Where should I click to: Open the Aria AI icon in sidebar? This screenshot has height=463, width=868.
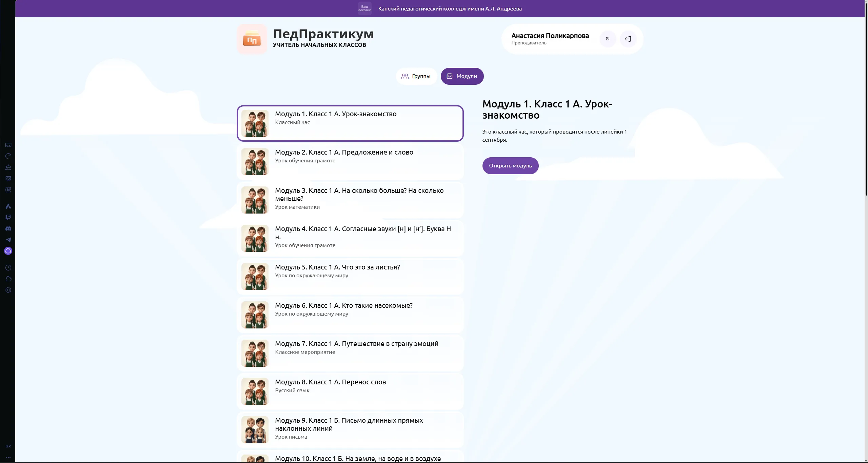coord(8,206)
